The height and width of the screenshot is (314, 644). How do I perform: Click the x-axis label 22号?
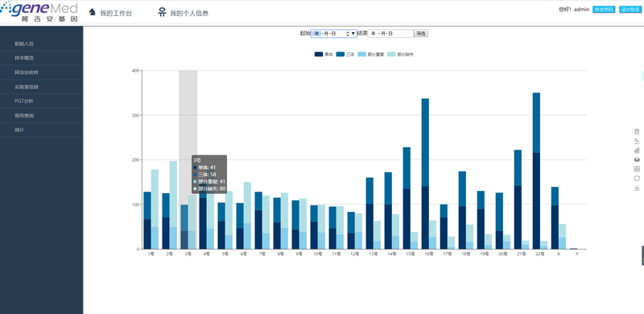(x=540, y=254)
